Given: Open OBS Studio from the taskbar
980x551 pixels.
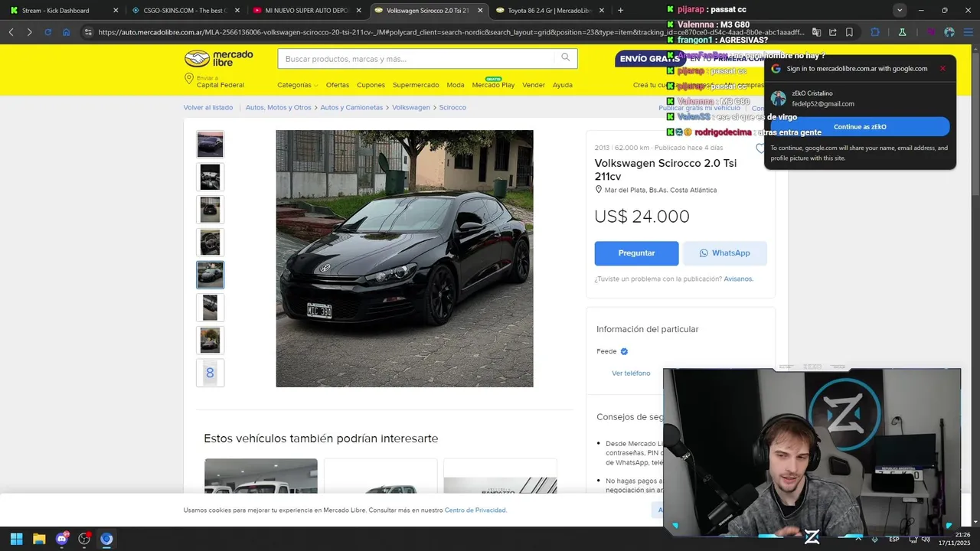Looking at the screenshot, I should (84, 539).
